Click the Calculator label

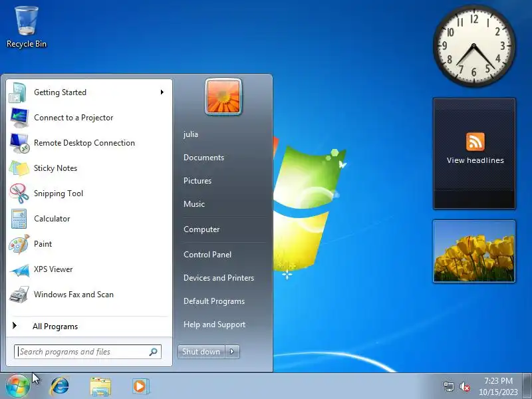click(x=52, y=219)
